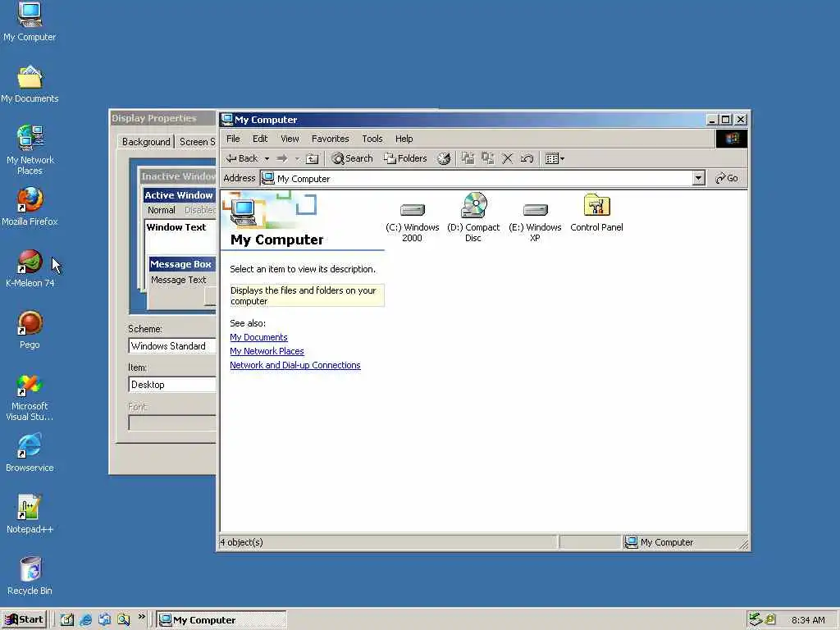
Task: Click the Move To toolbar icon
Action: click(468, 158)
